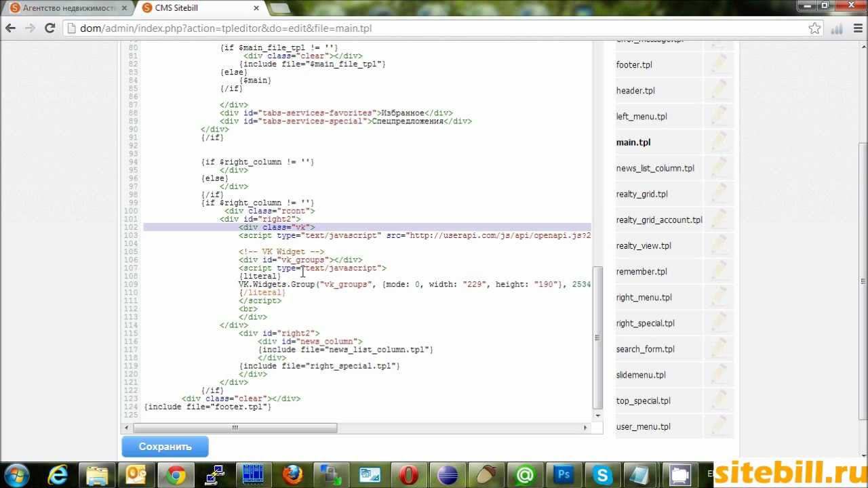Go back using the browser back arrow
This screenshot has height=488, width=868.
point(11,28)
